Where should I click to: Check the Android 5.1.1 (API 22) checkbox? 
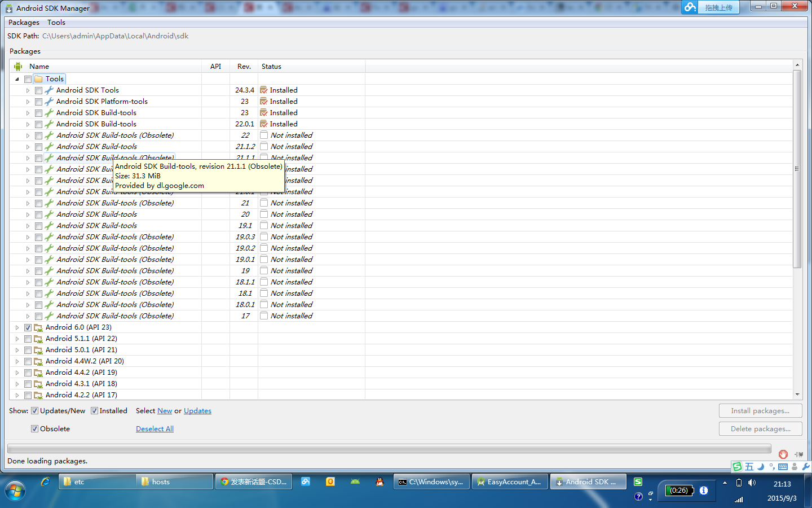tap(28, 339)
